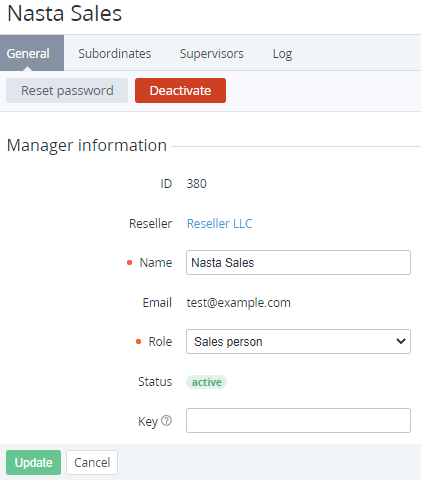Save changes with the Update button

(x=33, y=463)
